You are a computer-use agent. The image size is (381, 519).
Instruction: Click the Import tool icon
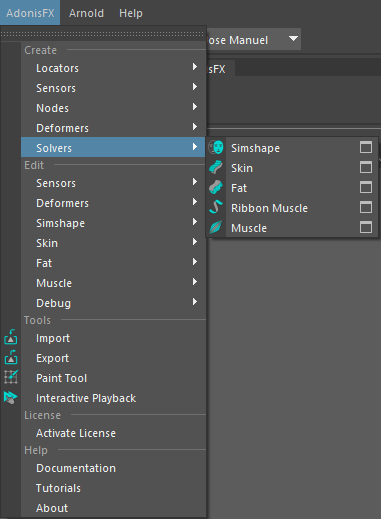click(11, 337)
